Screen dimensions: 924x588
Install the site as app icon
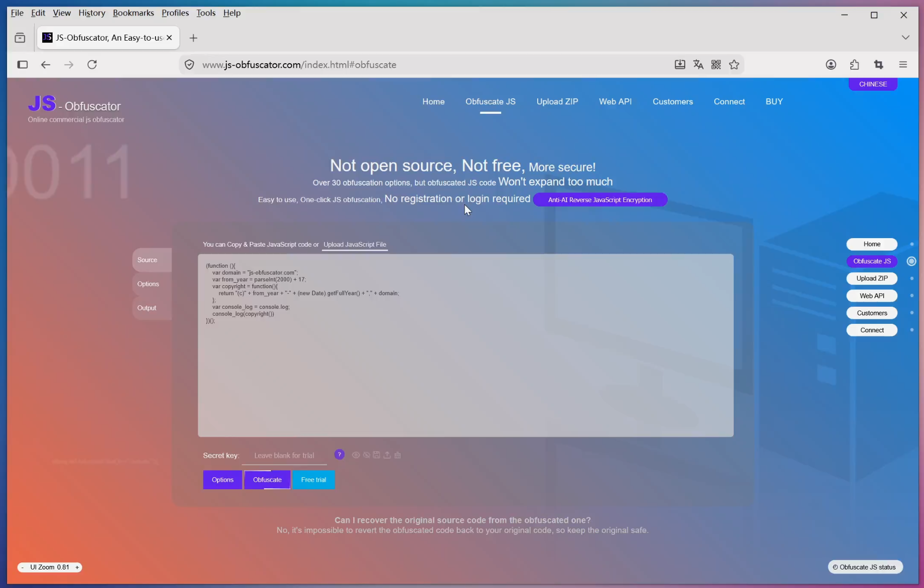click(x=680, y=65)
